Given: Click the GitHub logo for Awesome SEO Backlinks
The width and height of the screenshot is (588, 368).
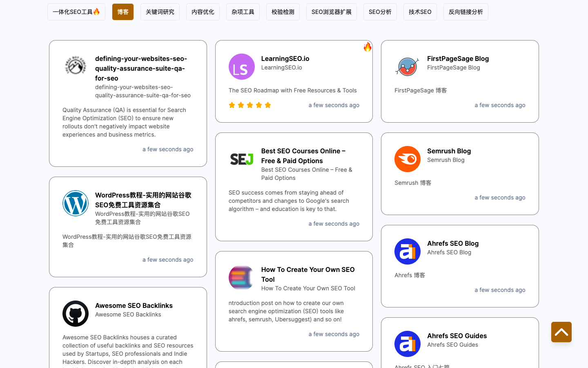Looking at the screenshot, I should [76, 314].
